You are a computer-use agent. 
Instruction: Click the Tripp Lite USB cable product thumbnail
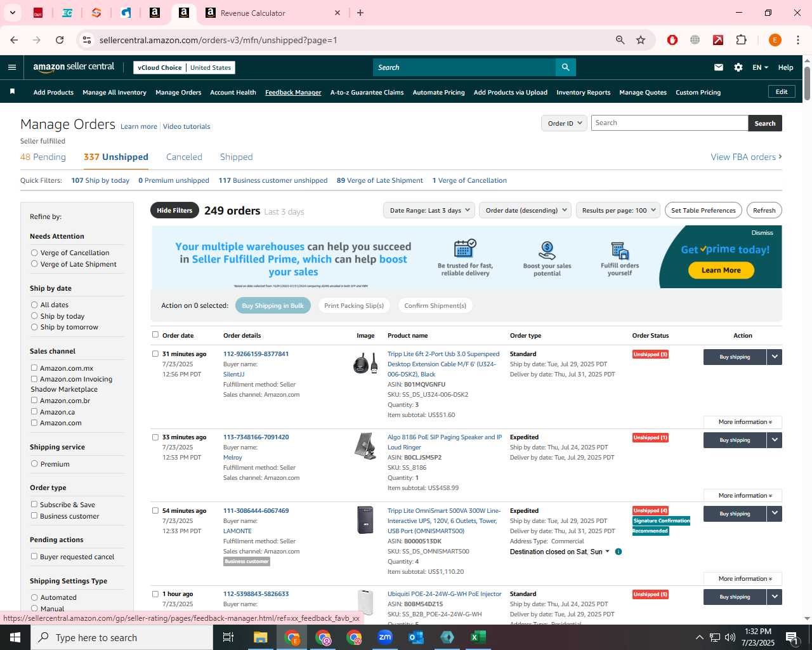[x=365, y=363]
